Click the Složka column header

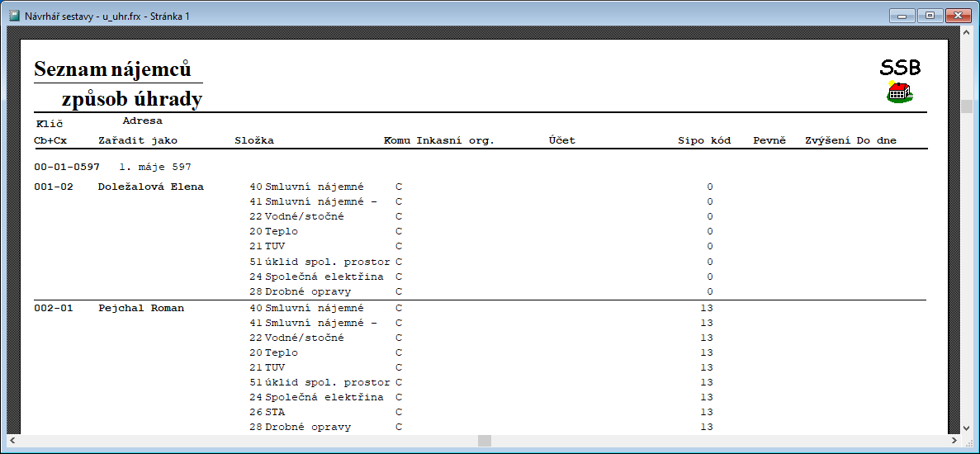254,140
